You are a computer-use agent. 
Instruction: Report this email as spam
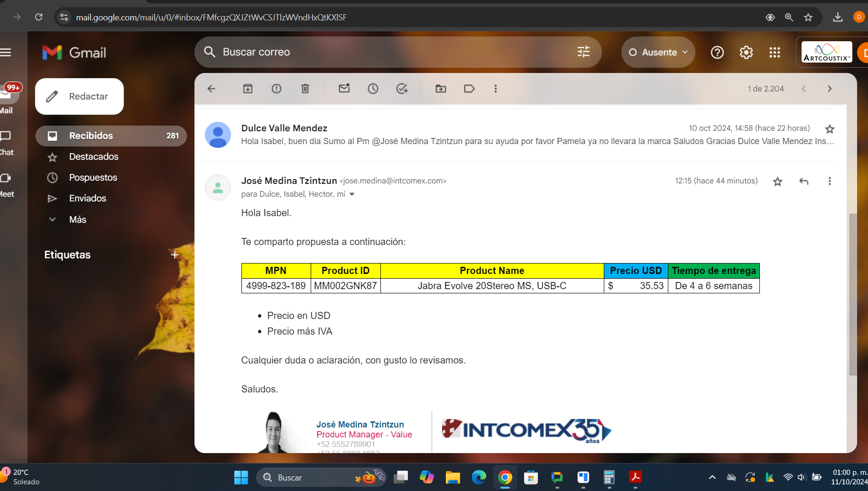tap(277, 89)
